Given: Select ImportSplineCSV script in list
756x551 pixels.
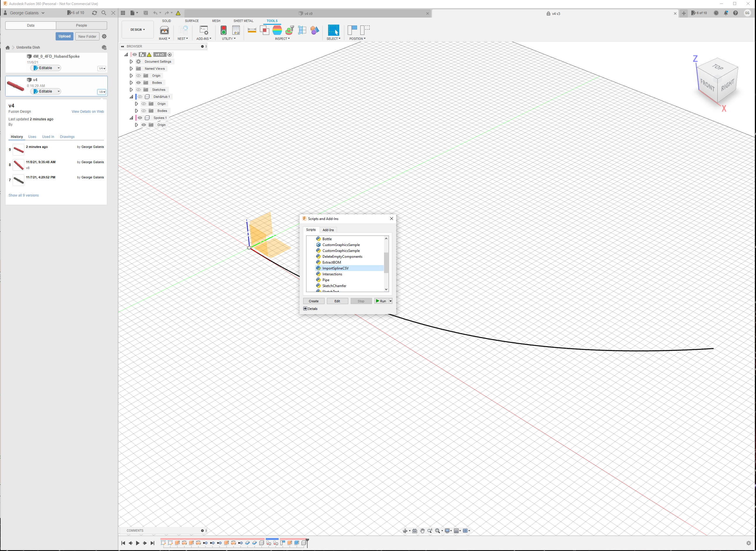Looking at the screenshot, I should point(335,268).
